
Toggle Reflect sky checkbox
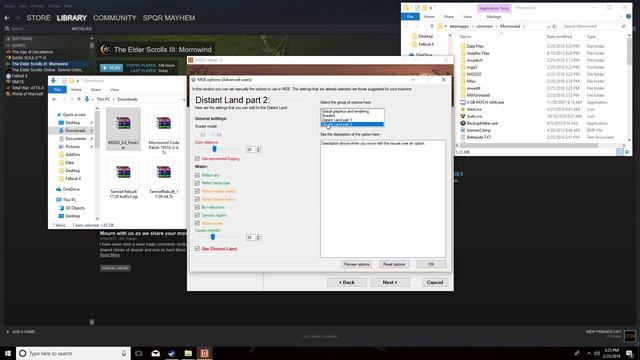pyautogui.click(x=197, y=175)
